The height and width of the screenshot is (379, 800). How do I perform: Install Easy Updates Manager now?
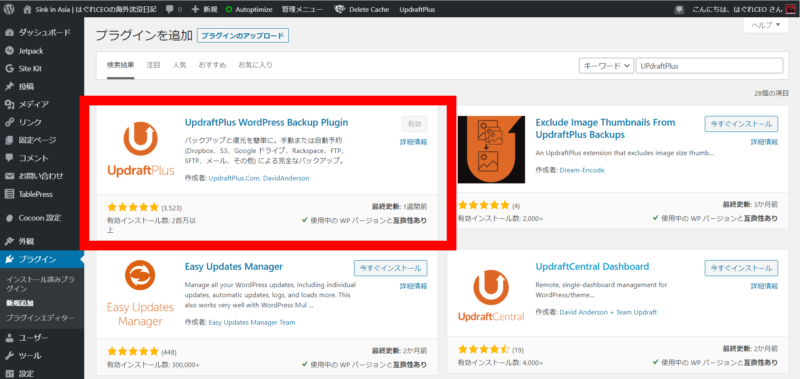pos(390,268)
